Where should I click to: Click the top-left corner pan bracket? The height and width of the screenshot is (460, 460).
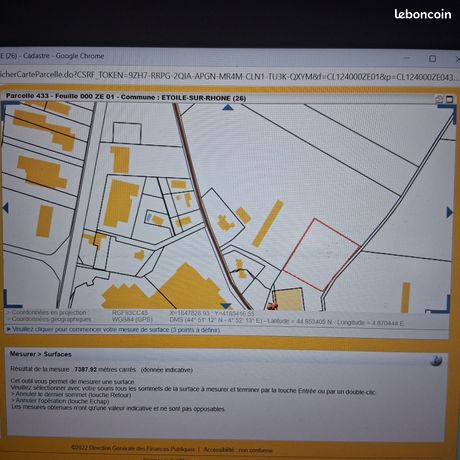(8, 108)
